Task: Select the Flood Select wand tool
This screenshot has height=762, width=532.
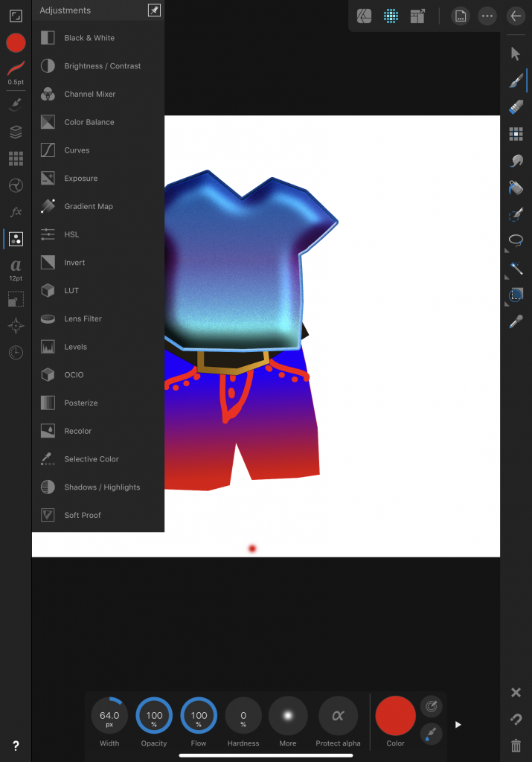Action: (x=516, y=268)
